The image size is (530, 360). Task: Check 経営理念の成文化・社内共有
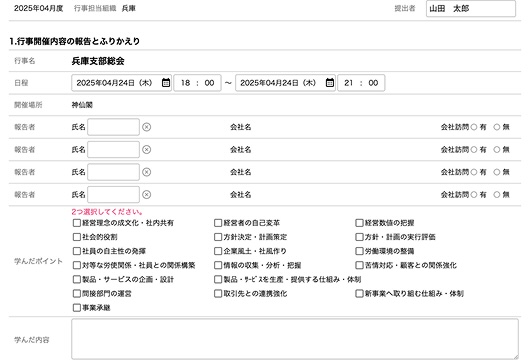77,223
